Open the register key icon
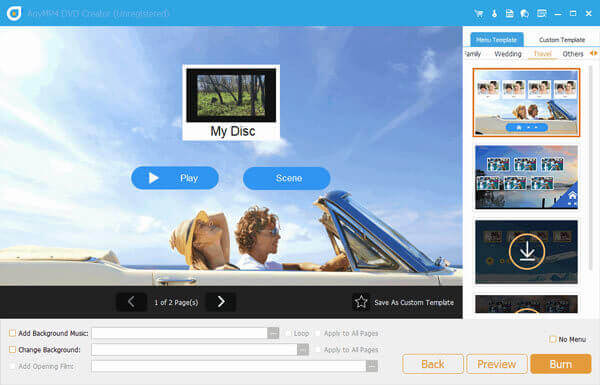600x385 pixels. click(x=494, y=14)
